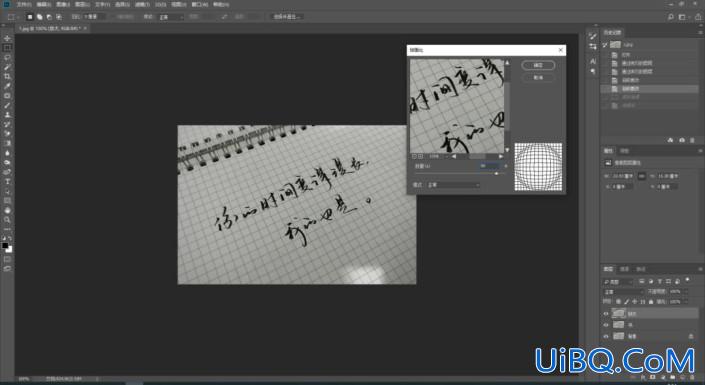
Task: Hide the top layer via its eye icon
Action: click(x=606, y=313)
